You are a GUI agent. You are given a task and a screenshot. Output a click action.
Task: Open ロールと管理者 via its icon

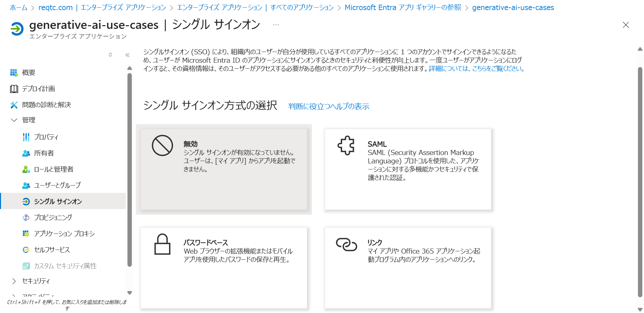click(x=26, y=169)
